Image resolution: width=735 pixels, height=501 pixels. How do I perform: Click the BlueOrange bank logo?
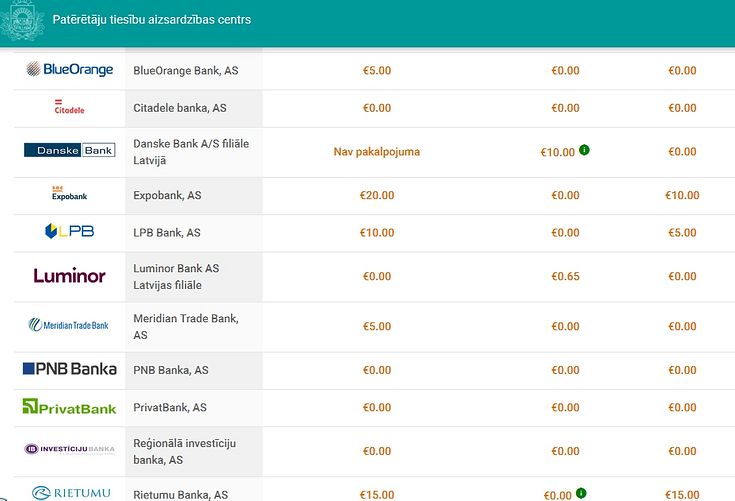point(69,69)
